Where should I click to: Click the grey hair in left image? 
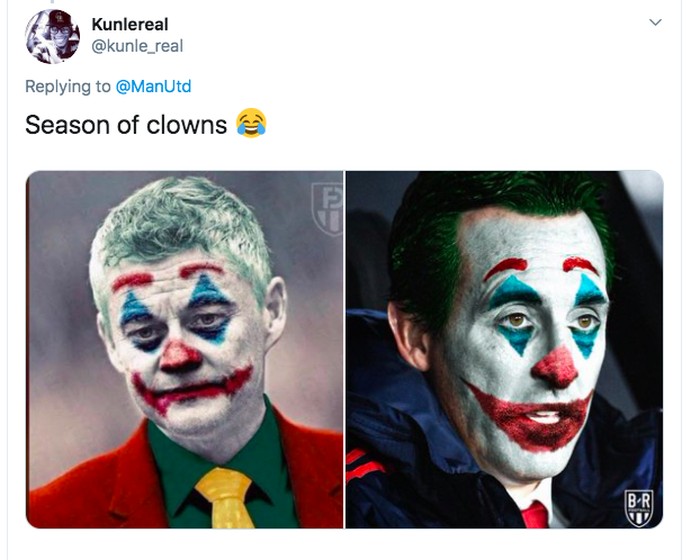coord(180,220)
